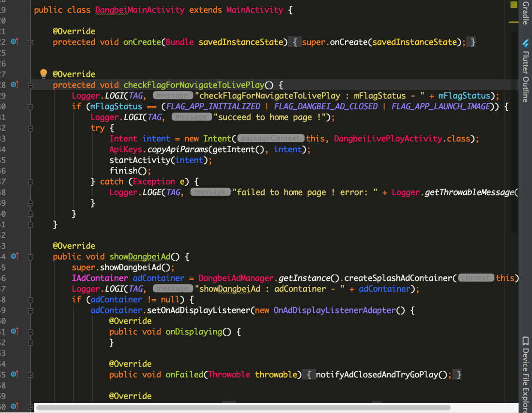Click the horizontal scrollbar thumb at editor bottom

coord(243,407)
